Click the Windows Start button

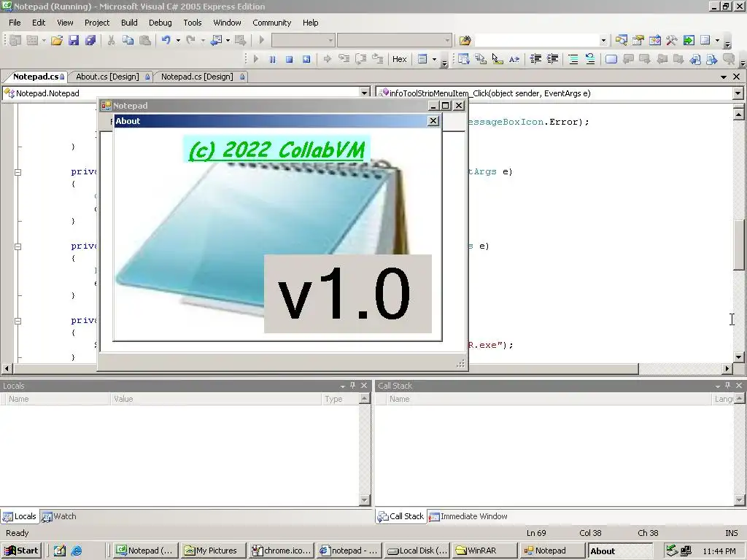(21, 551)
